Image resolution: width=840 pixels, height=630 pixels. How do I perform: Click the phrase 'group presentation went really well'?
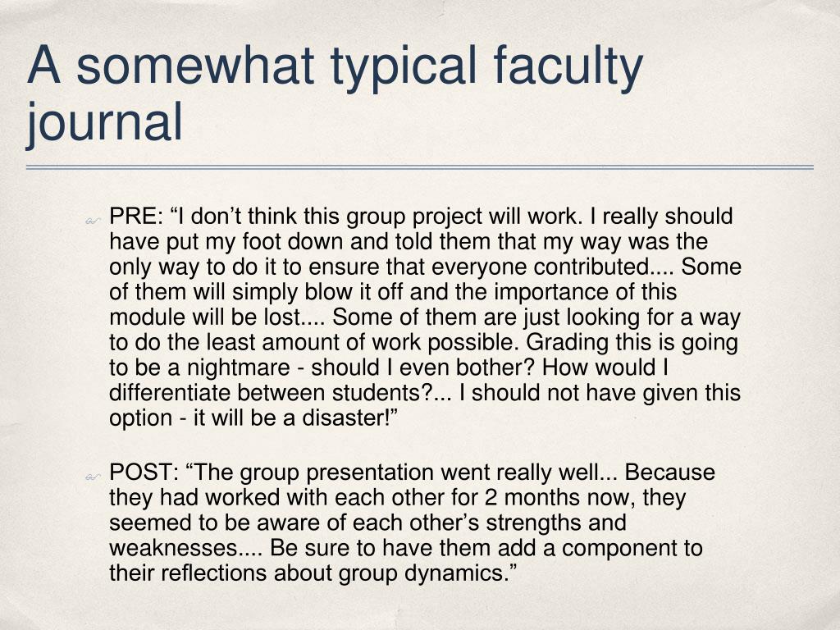pos(418,473)
